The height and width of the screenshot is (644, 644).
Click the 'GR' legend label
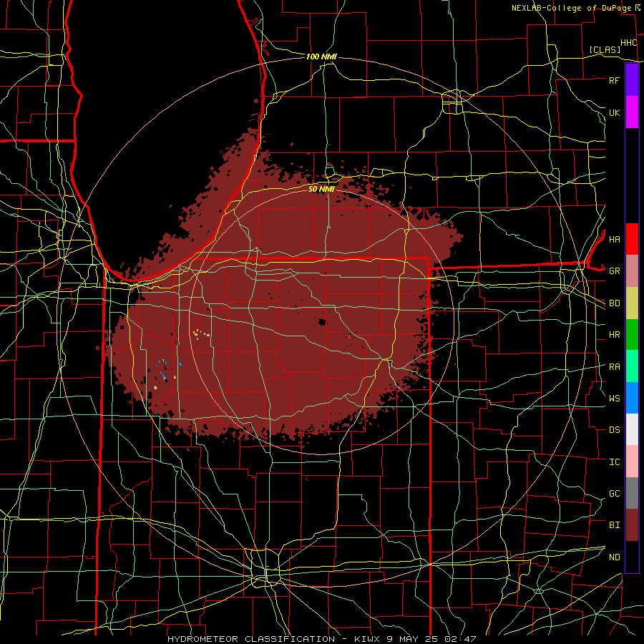click(x=614, y=271)
